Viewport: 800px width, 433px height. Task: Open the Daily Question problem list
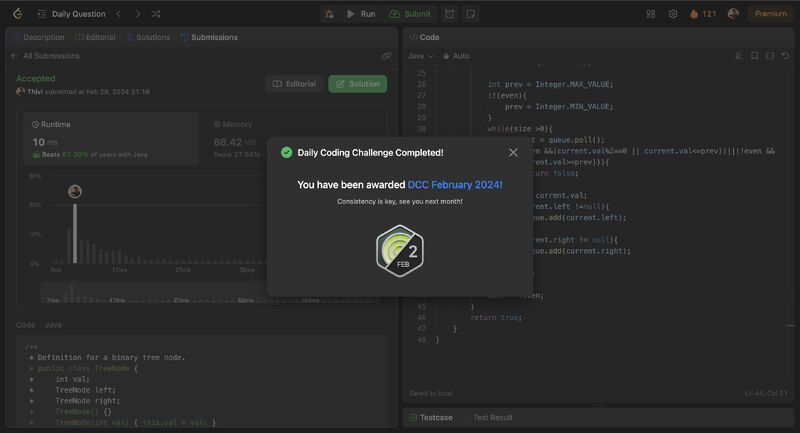[x=72, y=14]
